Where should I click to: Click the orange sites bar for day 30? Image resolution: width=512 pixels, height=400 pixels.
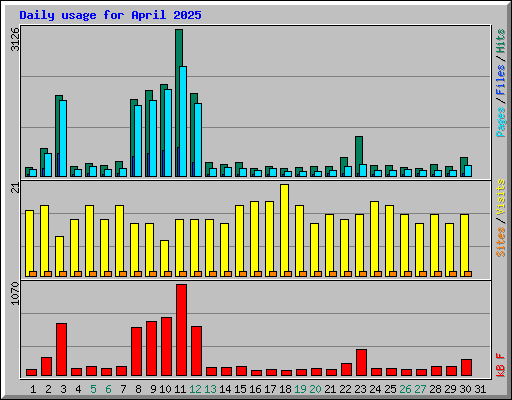pos(468,274)
